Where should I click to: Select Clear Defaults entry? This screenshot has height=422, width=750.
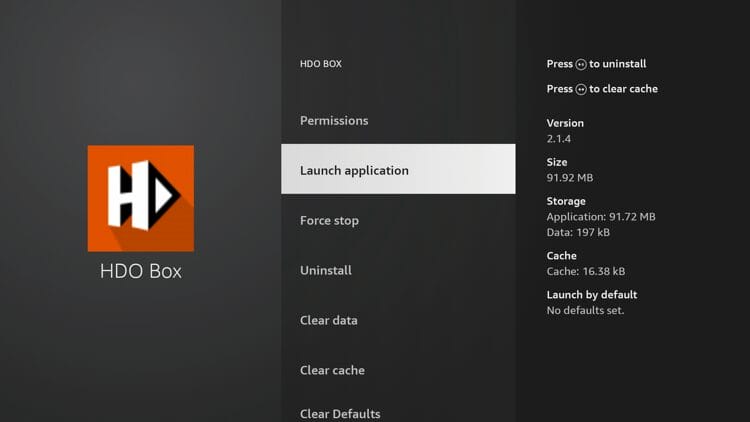(398, 411)
